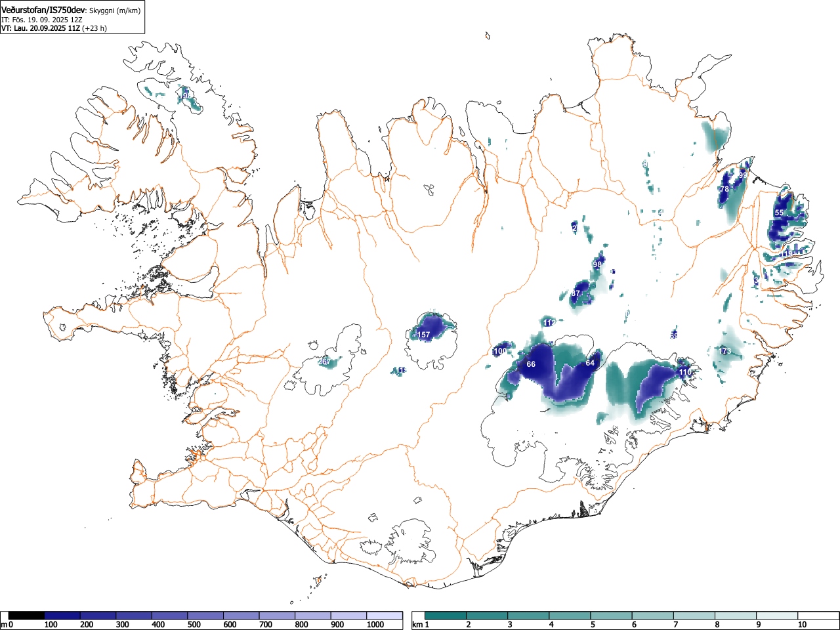Select the 10 tick label on the km scale
840x630 pixels.
click(801, 625)
